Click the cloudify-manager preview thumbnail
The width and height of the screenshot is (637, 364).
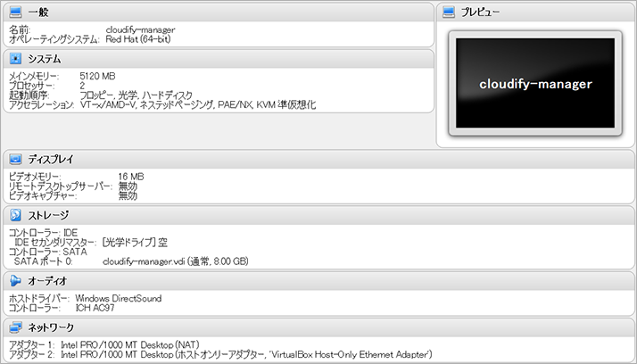pyautogui.click(x=535, y=83)
